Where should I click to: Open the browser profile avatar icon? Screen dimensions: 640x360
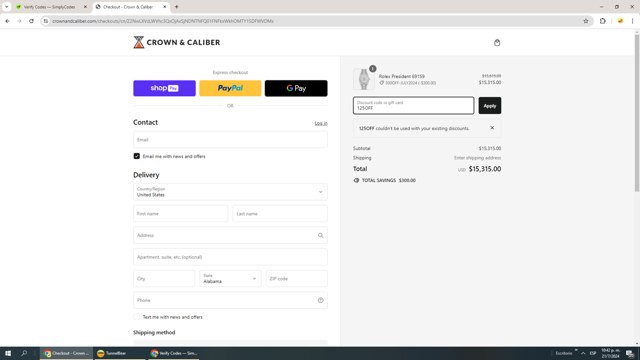coord(620,21)
